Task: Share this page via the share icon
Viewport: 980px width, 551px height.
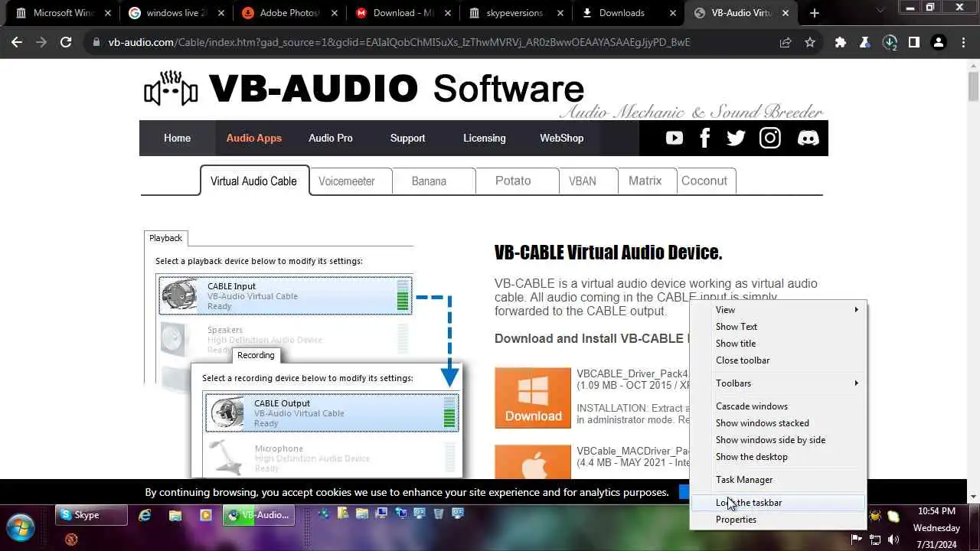Action: point(786,43)
